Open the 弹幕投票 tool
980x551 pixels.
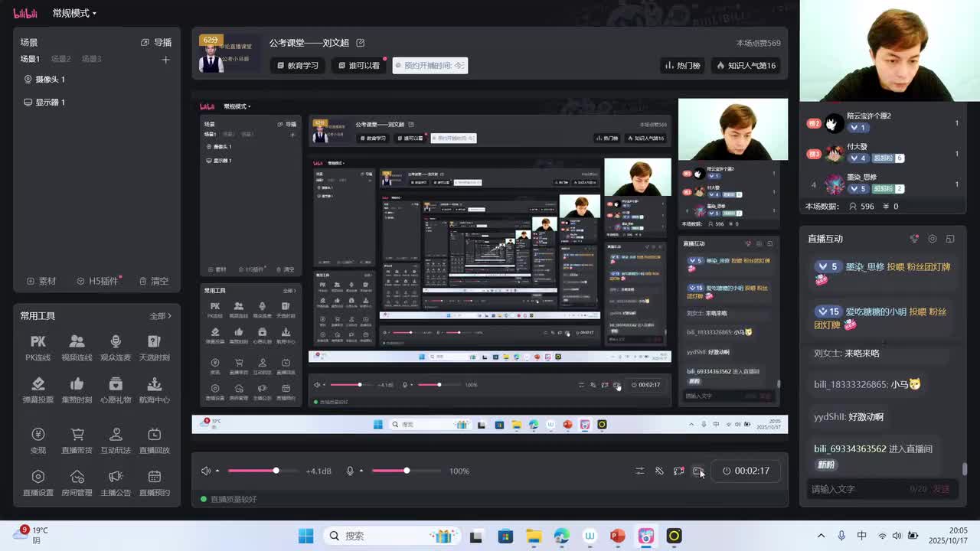tap(38, 390)
